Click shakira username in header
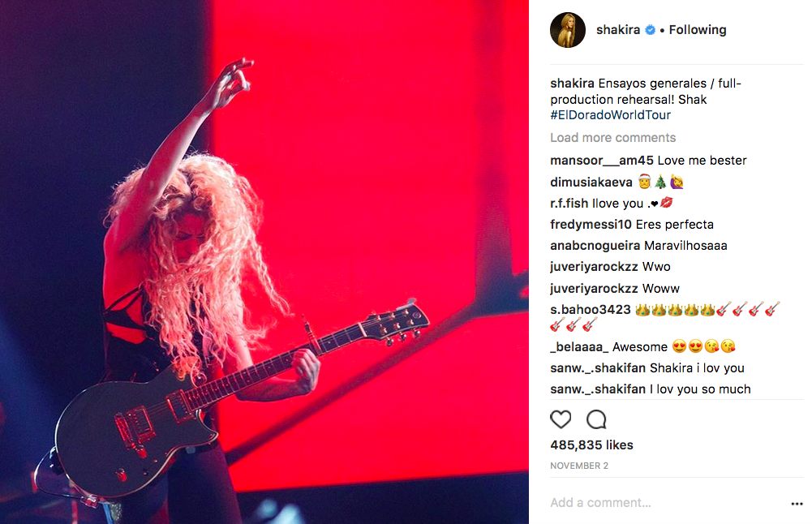Viewport: 812px width, 524px height. [618, 30]
